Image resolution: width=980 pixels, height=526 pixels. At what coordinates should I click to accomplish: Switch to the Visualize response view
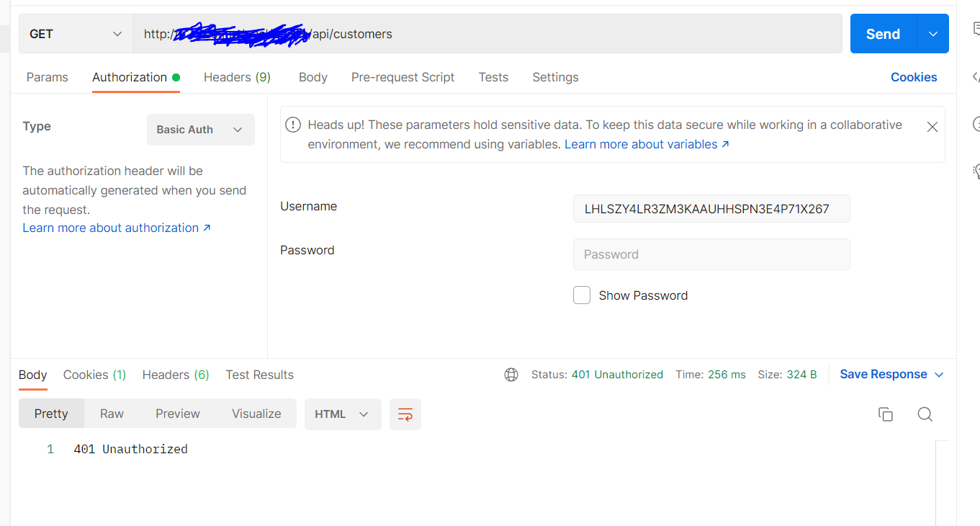pyautogui.click(x=256, y=414)
